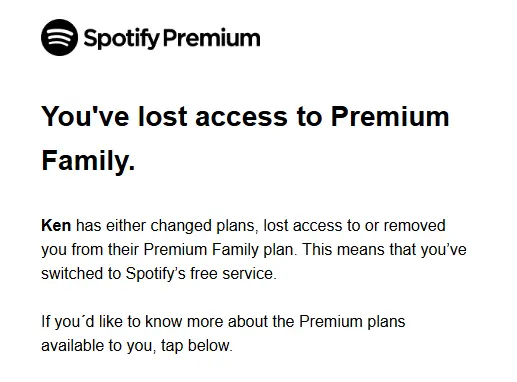The width and height of the screenshot is (517, 382).
Task: Click the phrase Premium Family plan
Action: tap(220, 250)
